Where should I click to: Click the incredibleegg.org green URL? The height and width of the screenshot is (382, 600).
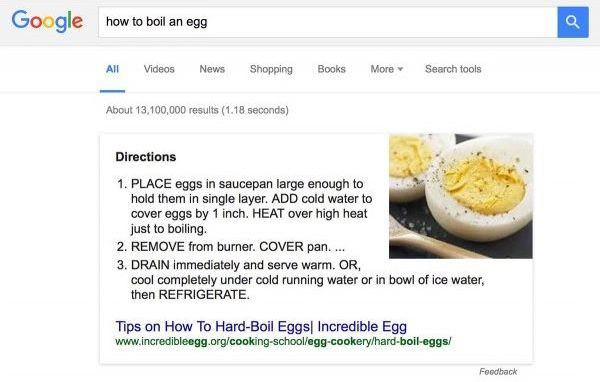(283, 341)
